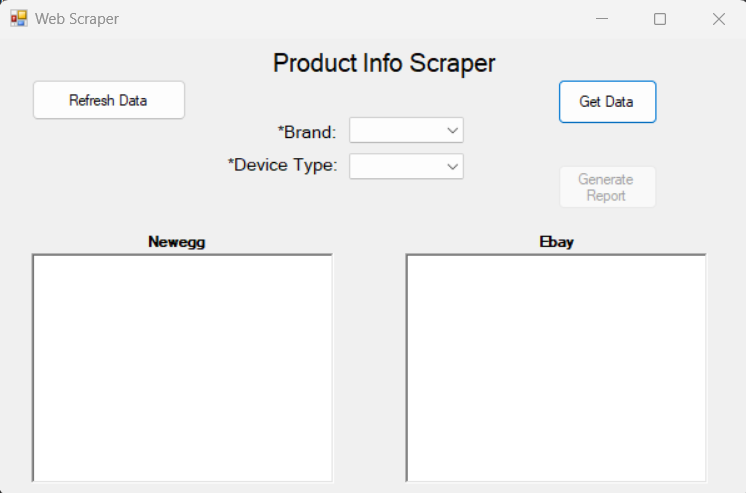Click the Generate Report button
746x493 pixels.
[608, 187]
